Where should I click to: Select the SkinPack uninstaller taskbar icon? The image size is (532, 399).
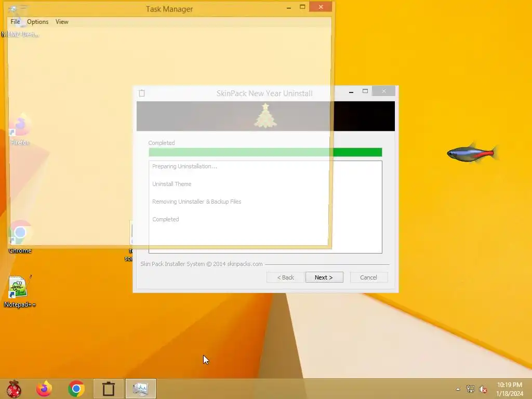click(109, 389)
